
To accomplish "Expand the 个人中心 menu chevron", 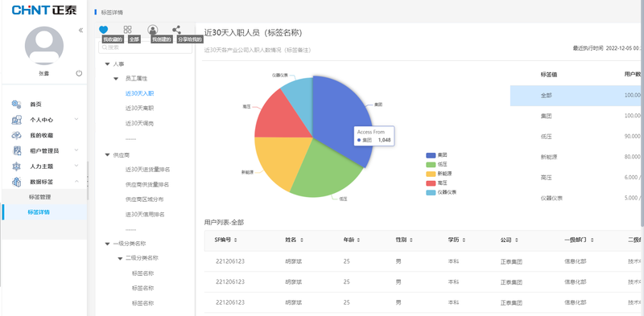I will (76, 120).
